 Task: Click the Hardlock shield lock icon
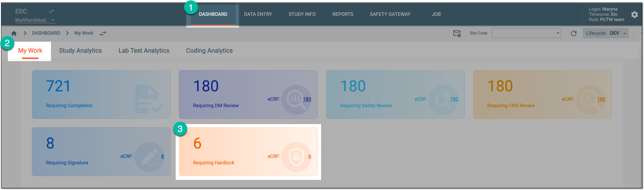(x=296, y=157)
